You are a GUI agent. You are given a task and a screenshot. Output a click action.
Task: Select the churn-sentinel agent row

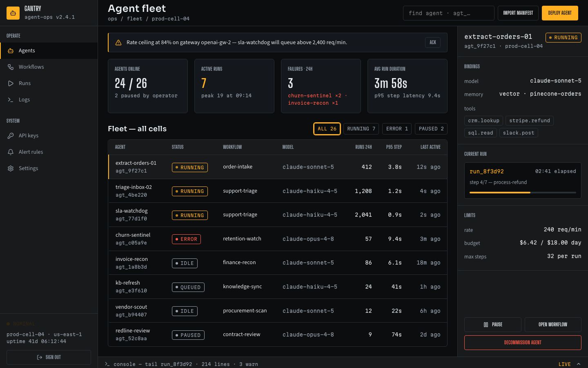tap(278, 239)
